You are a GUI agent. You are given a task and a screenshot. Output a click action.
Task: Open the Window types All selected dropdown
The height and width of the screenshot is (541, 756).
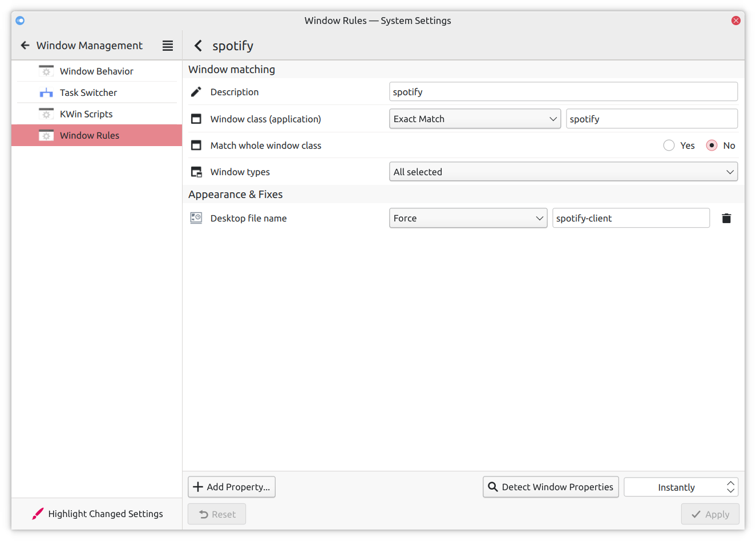click(x=564, y=172)
